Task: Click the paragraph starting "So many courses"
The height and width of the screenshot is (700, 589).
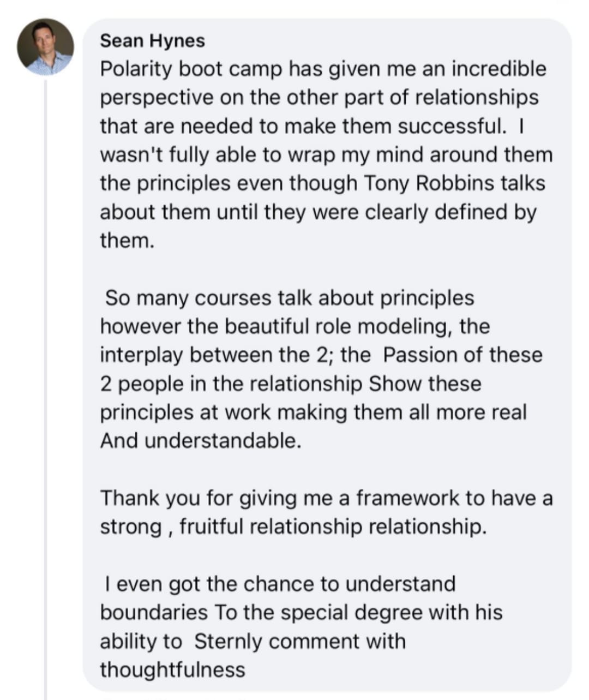Action: [321, 369]
